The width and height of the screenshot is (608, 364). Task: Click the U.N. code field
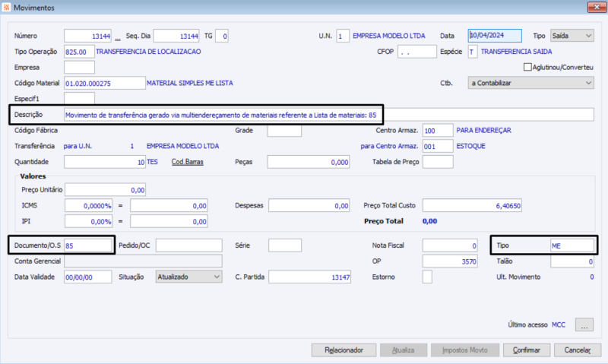tap(343, 36)
